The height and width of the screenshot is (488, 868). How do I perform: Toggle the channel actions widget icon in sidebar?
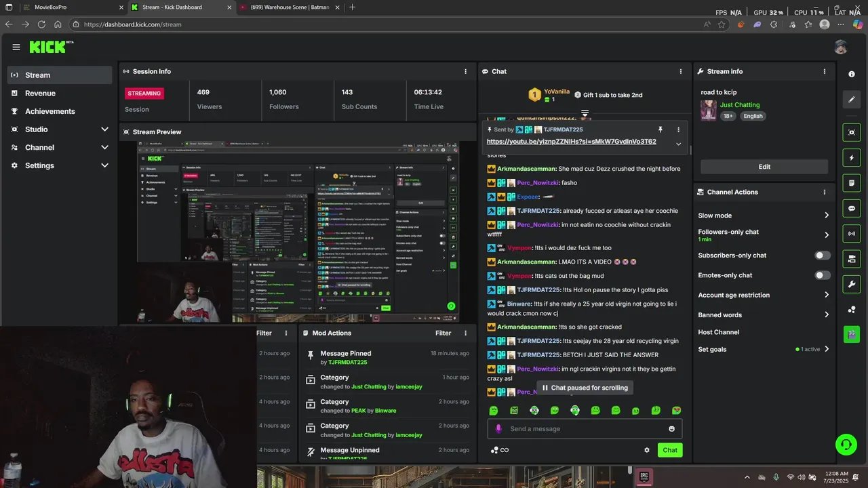pyautogui.click(x=852, y=259)
